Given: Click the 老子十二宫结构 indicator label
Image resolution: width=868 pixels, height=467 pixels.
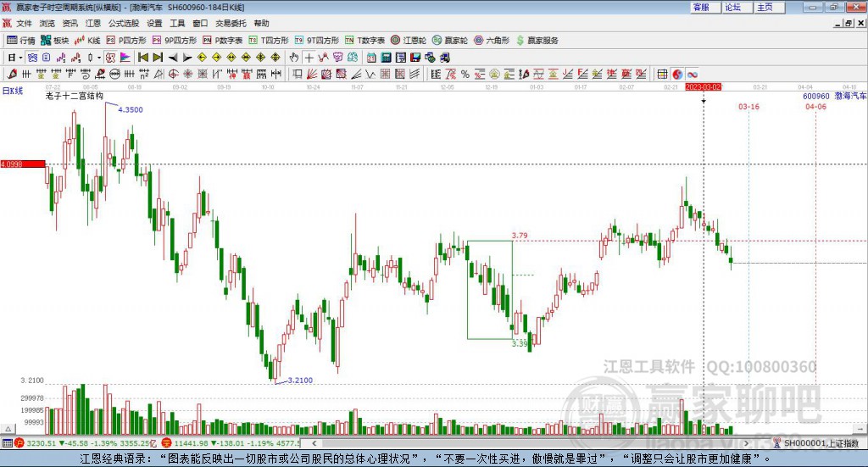Looking at the screenshot, I should [x=75, y=96].
